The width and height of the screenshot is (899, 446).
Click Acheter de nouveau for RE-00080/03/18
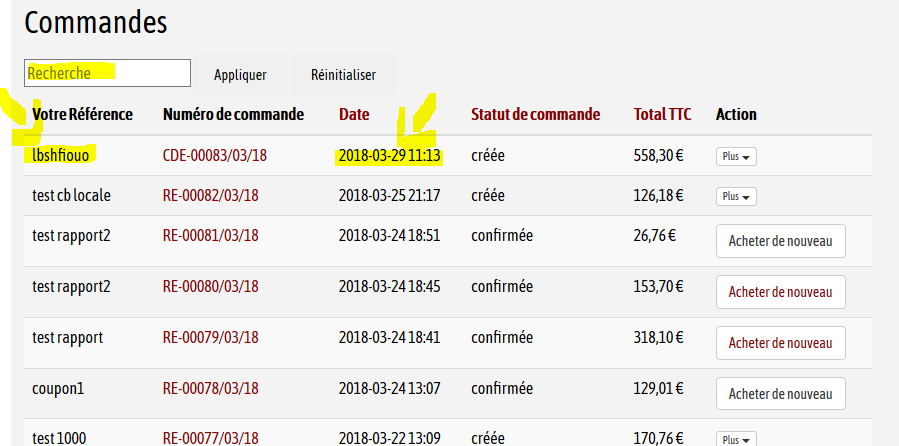780,292
